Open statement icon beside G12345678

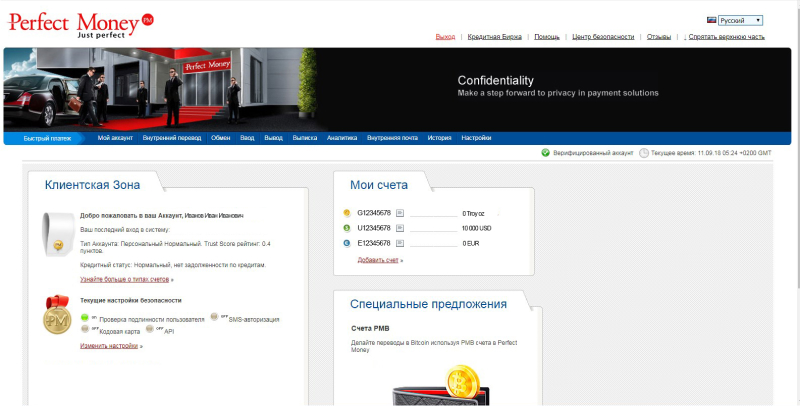[x=400, y=213]
